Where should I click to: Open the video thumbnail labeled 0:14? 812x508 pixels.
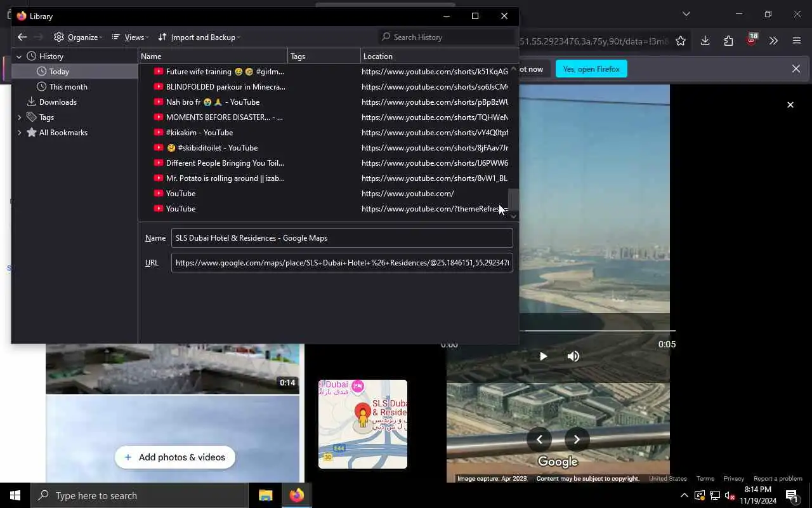[x=173, y=368]
